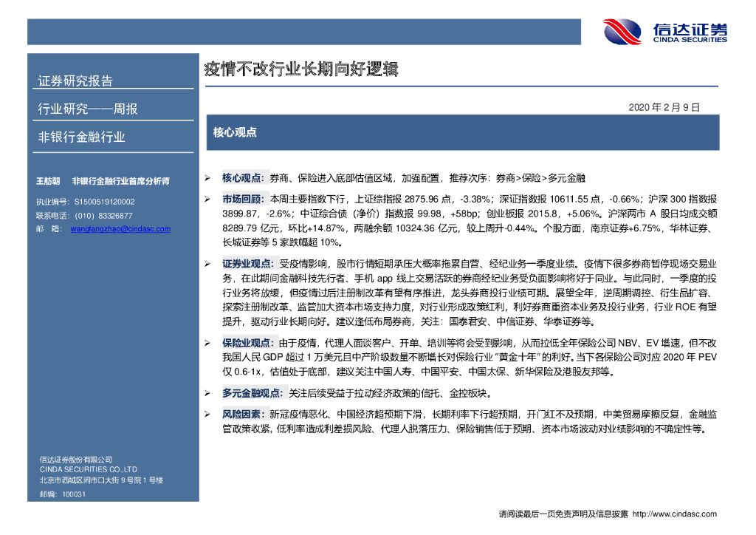Select the report title 疫情不改行业长期向好逻辑

coord(301,69)
